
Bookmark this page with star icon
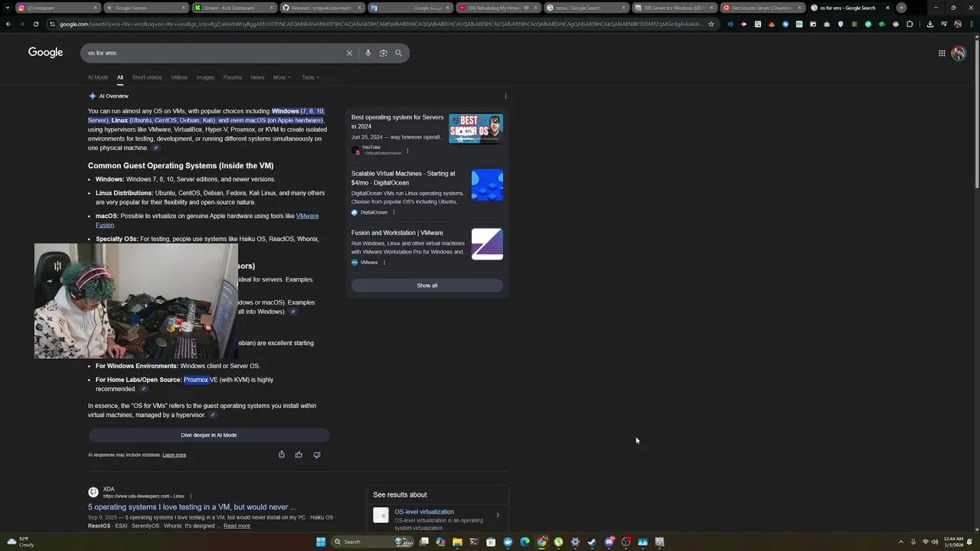click(711, 24)
